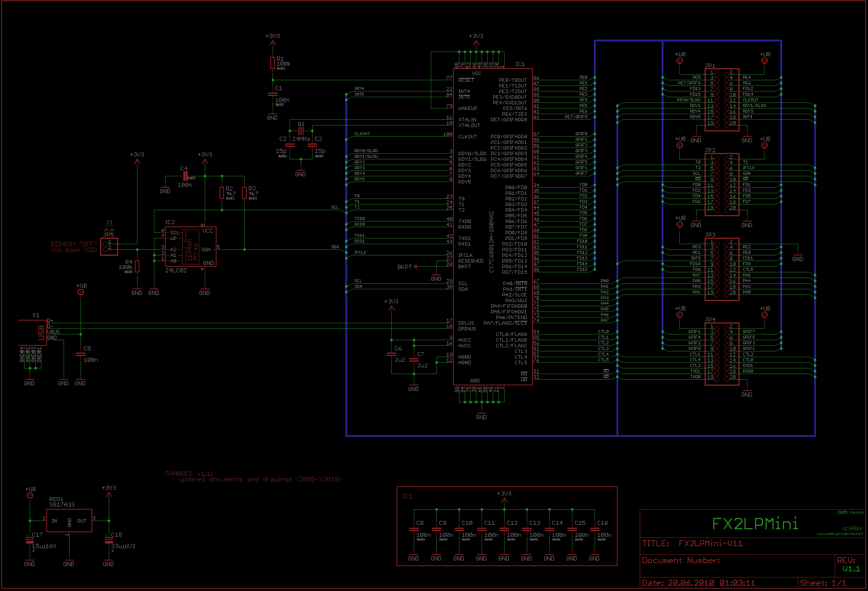
Task: Select decoupling capacitor C16
Action: coord(595,529)
